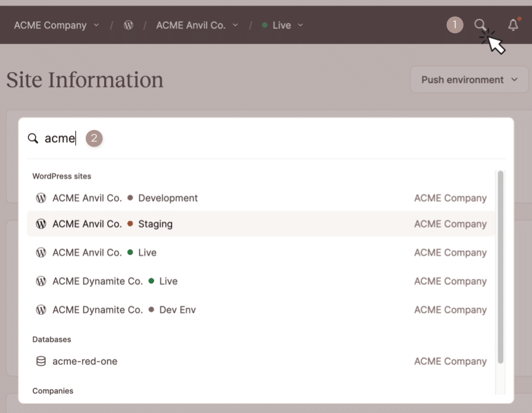This screenshot has width=532, height=413.
Task: Click the WordPress logo in the breadcrumb
Action: pos(128,25)
